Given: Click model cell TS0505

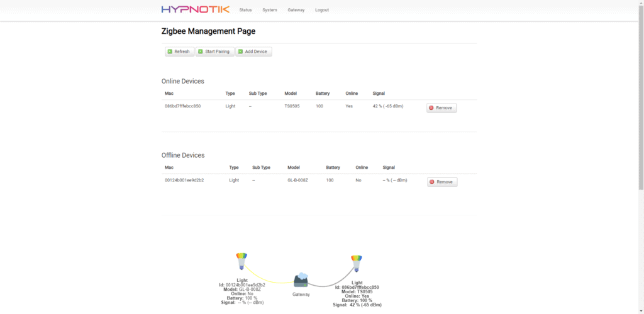Looking at the screenshot, I should click(292, 106).
